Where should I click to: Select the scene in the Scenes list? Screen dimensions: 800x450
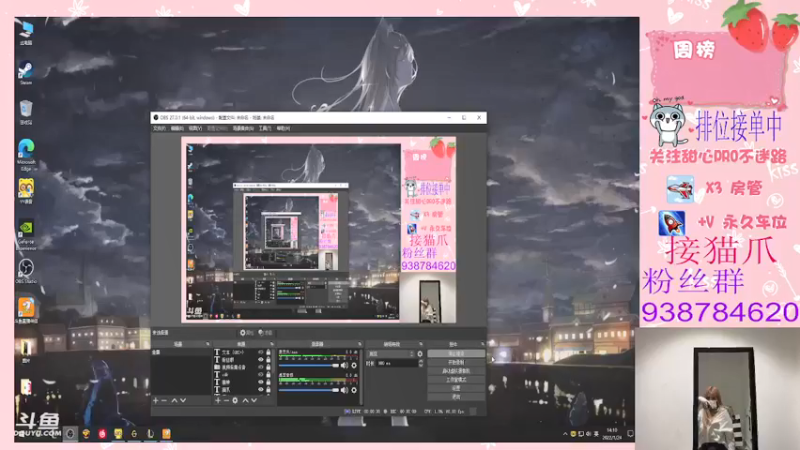coord(181,352)
